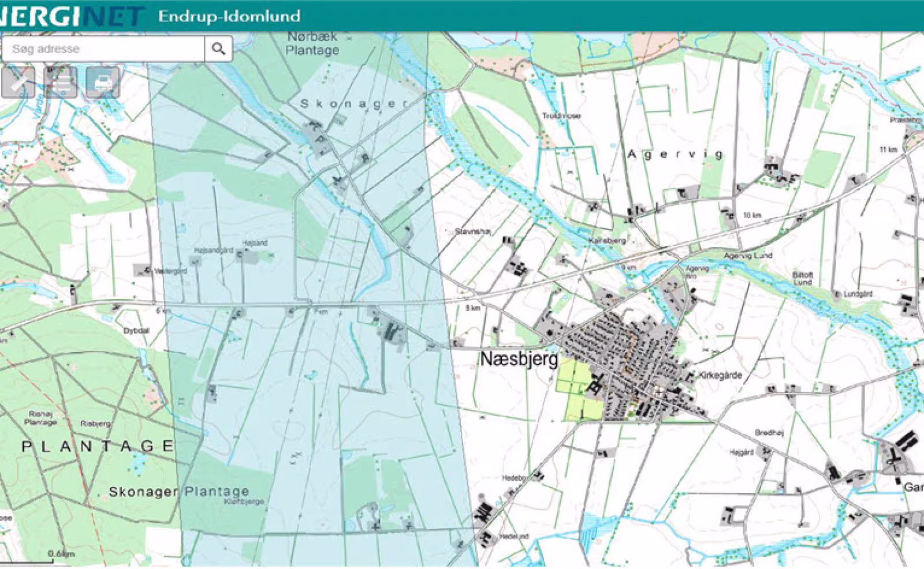Screen dimensions: 924x569
Task: Click the 'Næsbjerg' town label
Action: pyautogui.click(x=519, y=359)
